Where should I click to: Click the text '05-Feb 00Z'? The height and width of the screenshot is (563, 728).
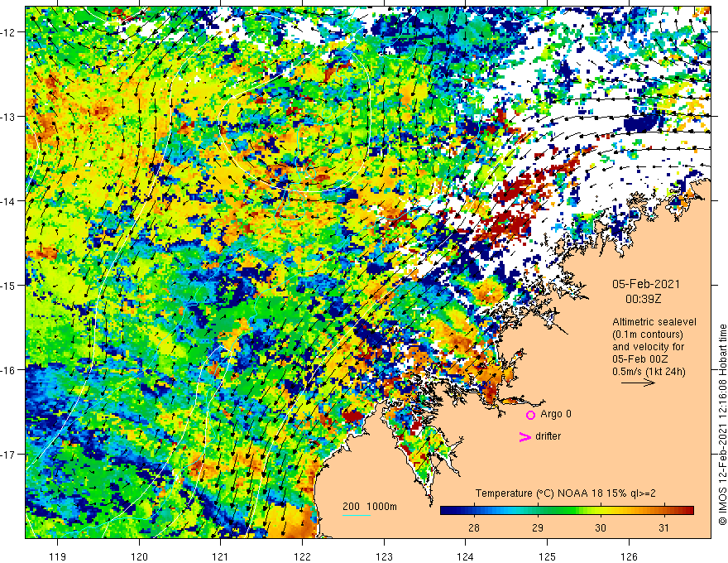(x=639, y=359)
